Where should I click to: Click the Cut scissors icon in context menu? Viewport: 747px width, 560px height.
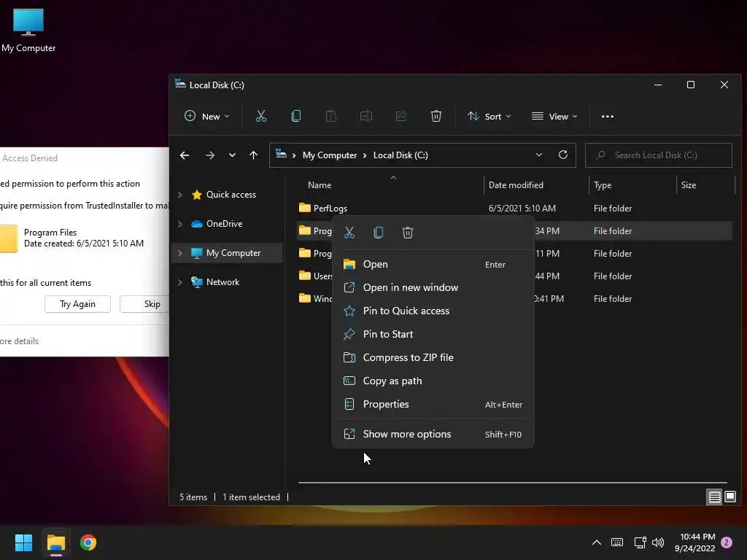[349, 233]
